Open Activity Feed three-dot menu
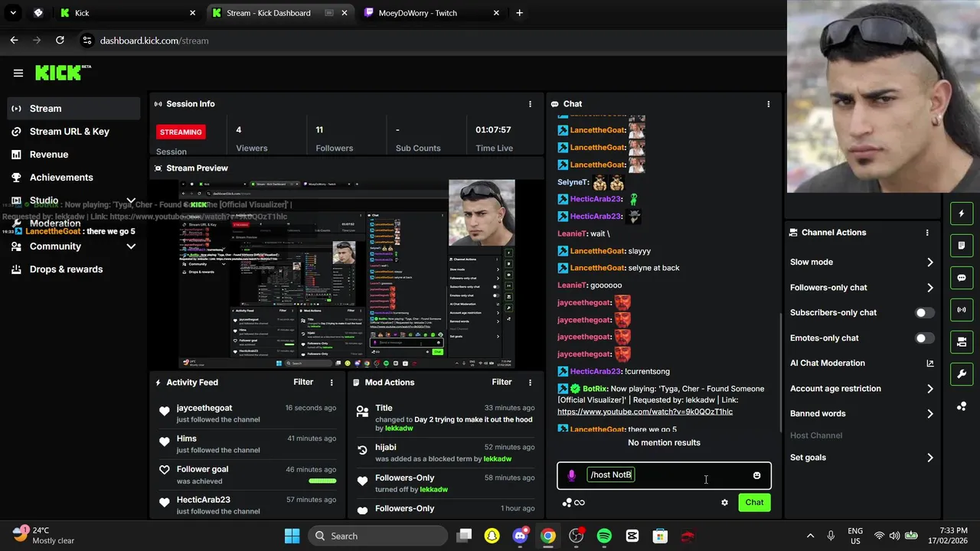The image size is (980, 551). [332, 383]
